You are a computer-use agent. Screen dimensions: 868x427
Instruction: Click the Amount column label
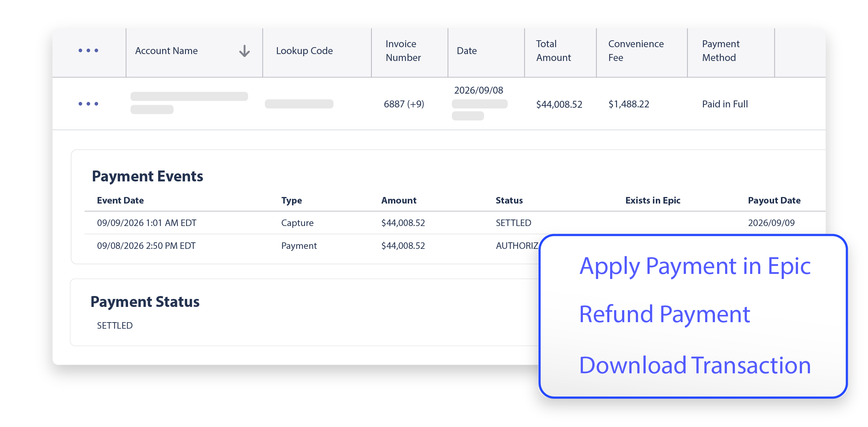click(x=399, y=200)
